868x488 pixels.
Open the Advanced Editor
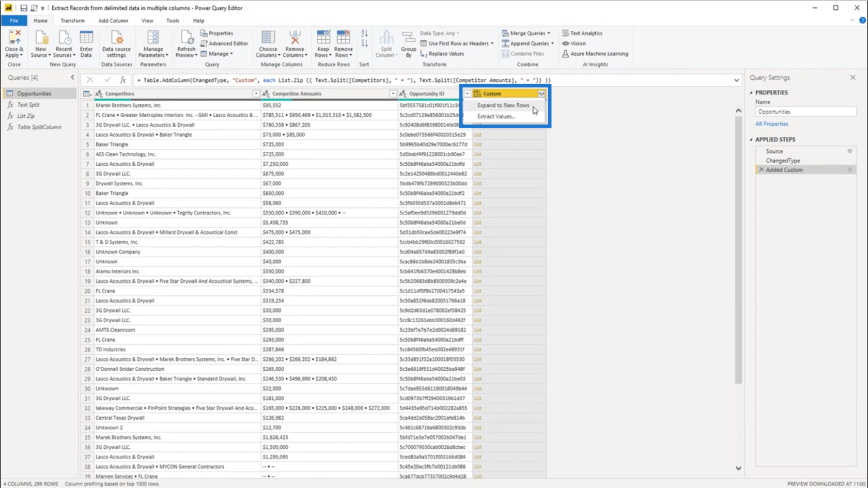224,43
